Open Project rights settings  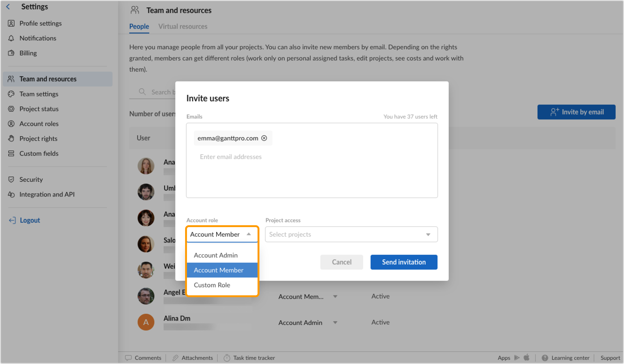(x=38, y=138)
